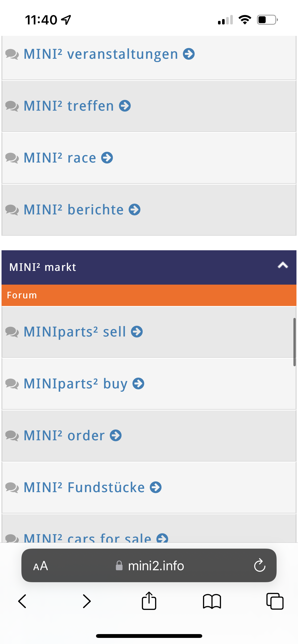Tap speech bubble icon beside MINI² treffen
The height and width of the screenshot is (644, 298).
(12, 106)
